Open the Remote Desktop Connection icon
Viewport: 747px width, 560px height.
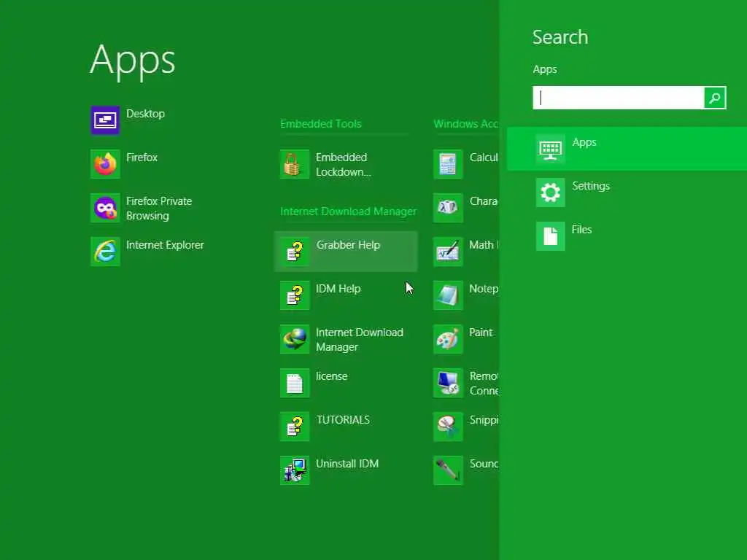tap(448, 383)
